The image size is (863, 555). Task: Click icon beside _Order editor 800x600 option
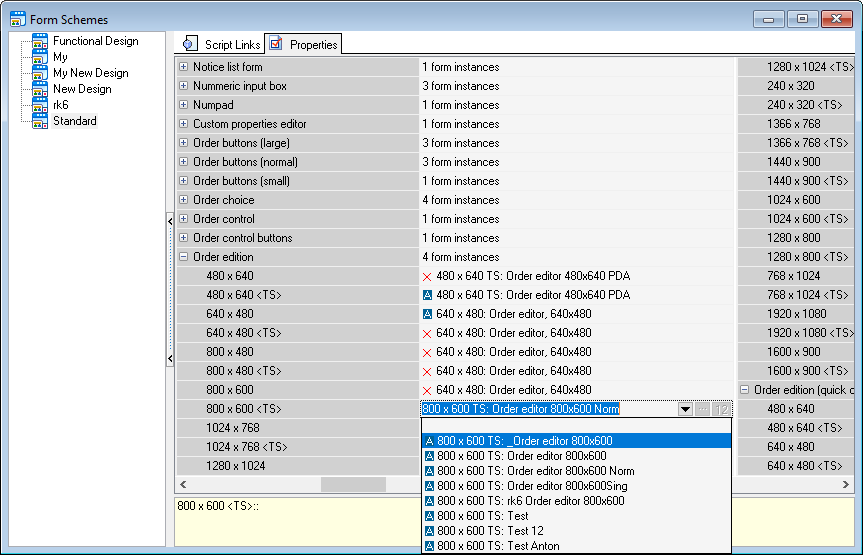pyautogui.click(x=430, y=441)
